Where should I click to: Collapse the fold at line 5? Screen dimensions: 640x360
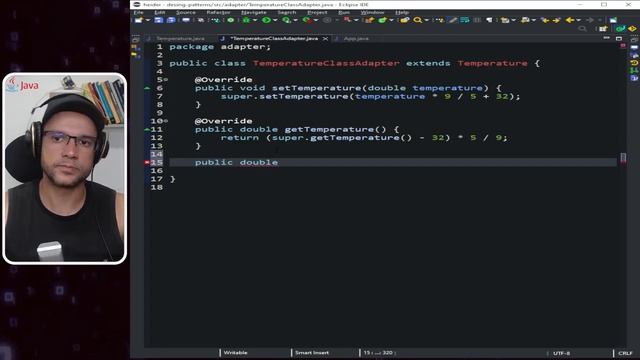pyautogui.click(x=166, y=80)
